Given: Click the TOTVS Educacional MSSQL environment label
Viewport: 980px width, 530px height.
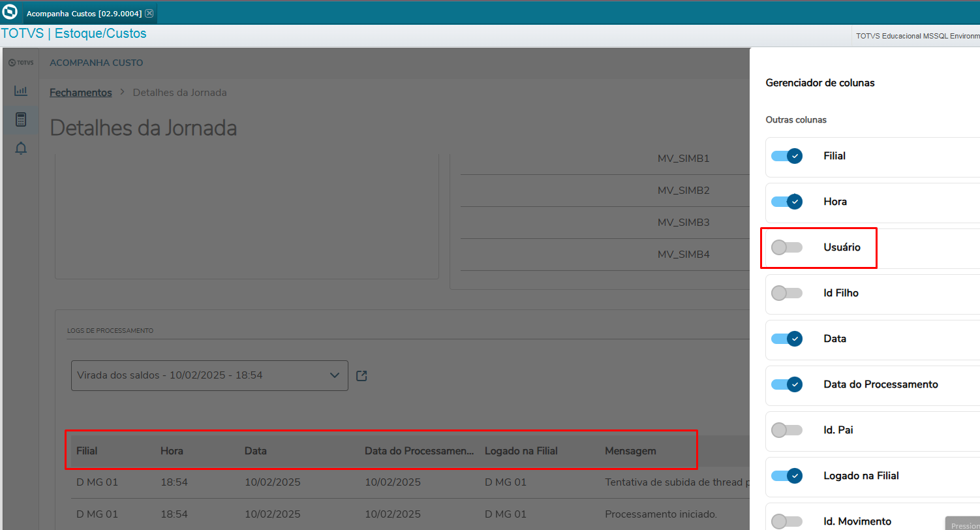Looking at the screenshot, I should [x=917, y=36].
